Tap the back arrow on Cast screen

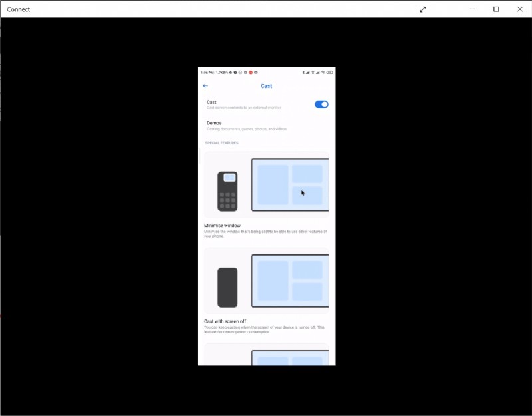205,86
